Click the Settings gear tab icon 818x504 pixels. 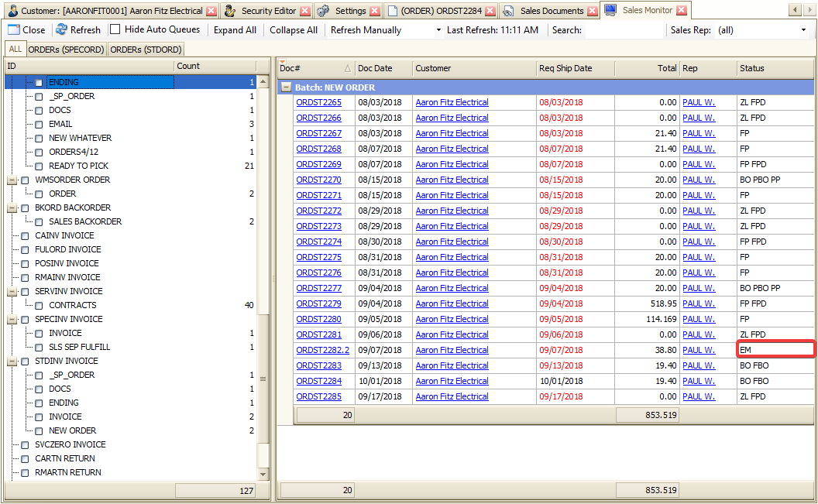[323, 11]
